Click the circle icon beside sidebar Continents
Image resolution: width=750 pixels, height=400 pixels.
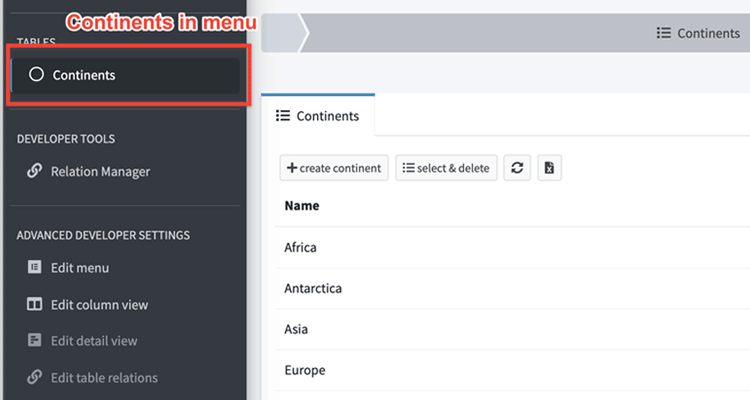click(x=37, y=75)
